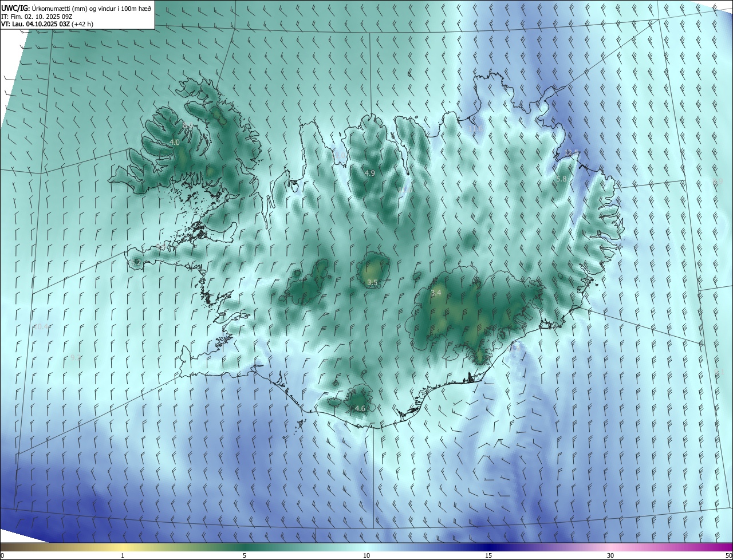The height and width of the screenshot is (560, 733).
Task: Click the colour scale label '5'
Action: point(245,555)
